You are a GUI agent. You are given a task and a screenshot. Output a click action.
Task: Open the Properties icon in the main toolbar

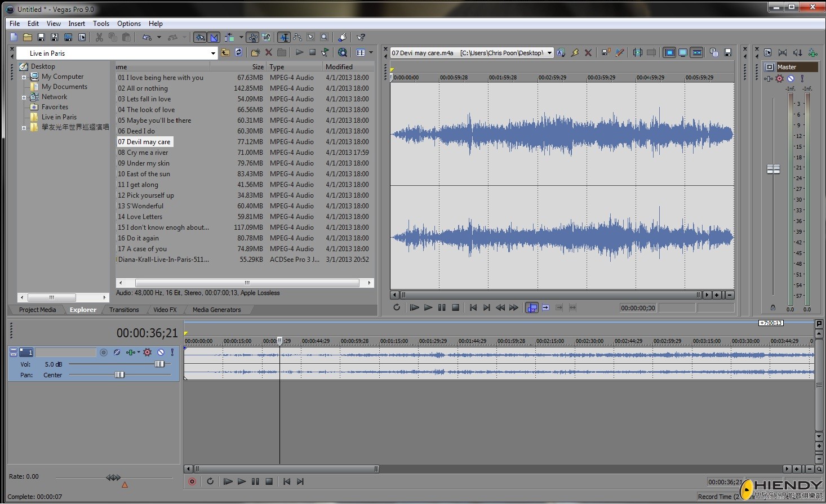[x=82, y=37]
